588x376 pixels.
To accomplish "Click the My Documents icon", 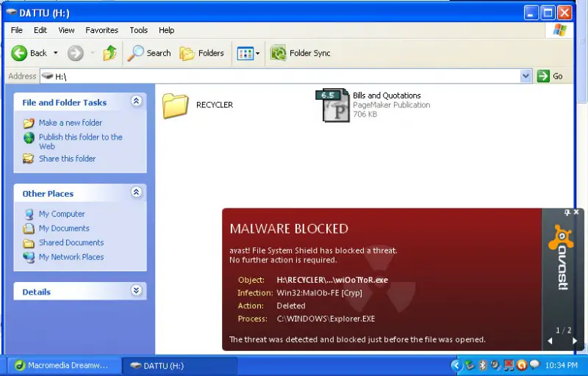I will click(29, 228).
